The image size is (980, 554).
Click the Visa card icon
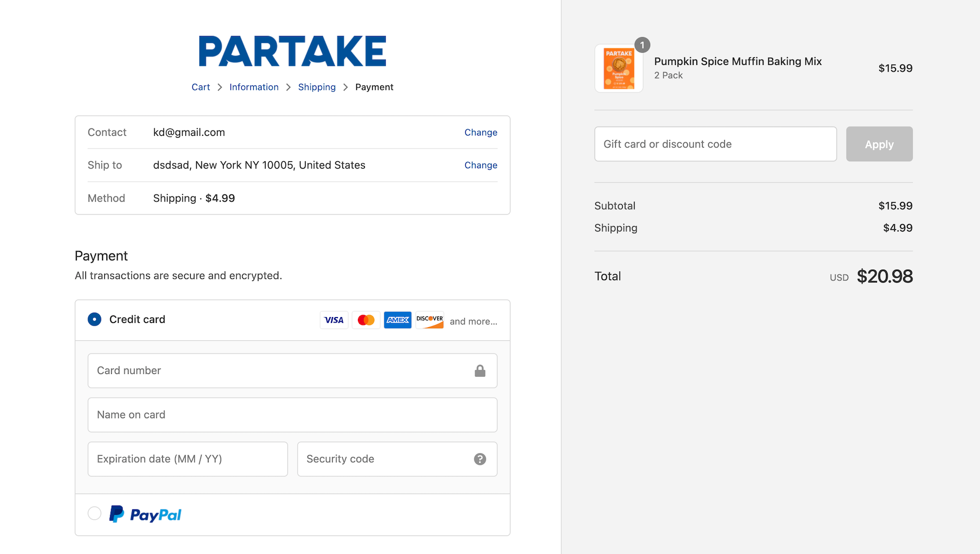click(x=334, y=320)
